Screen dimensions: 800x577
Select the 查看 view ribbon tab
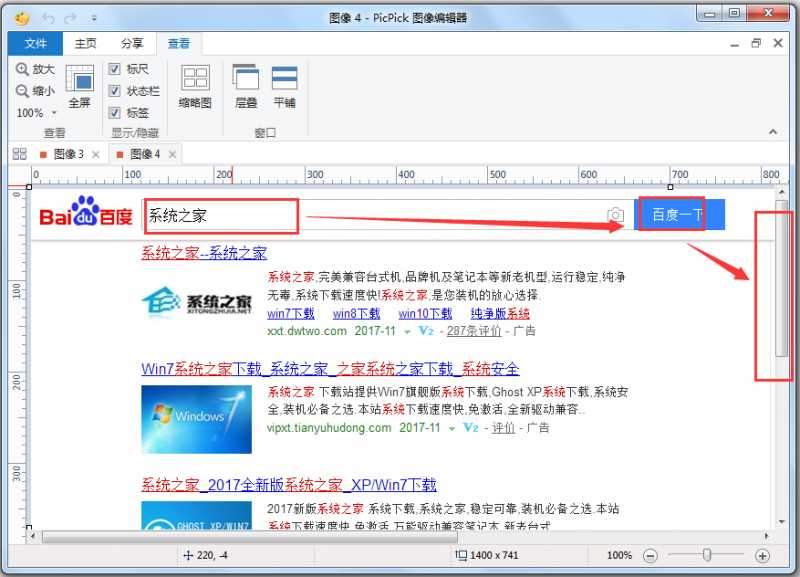tap(179, 43)
